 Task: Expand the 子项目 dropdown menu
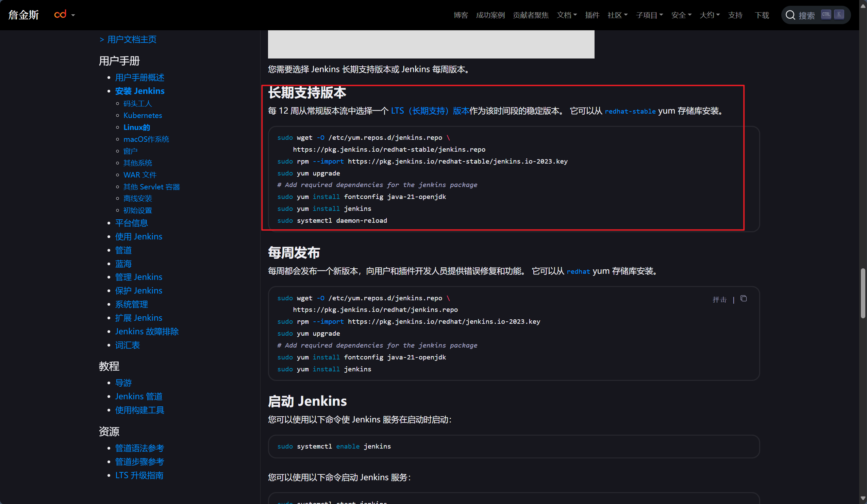(x=649, y=15)
